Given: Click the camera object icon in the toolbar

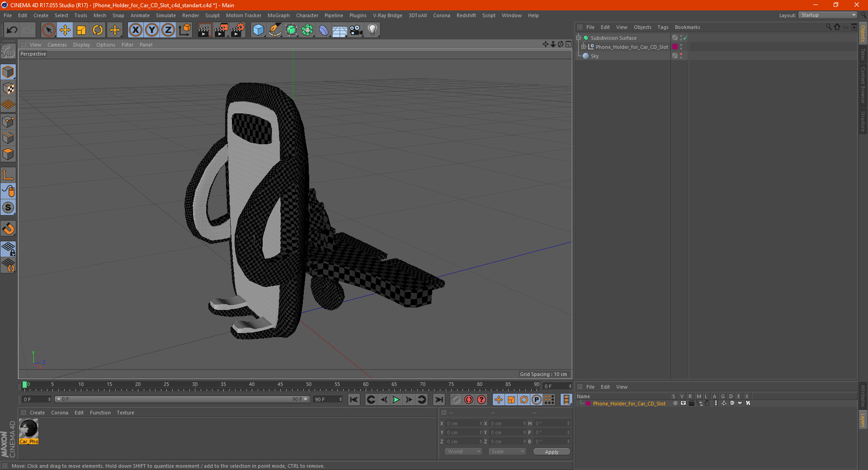Looking at the screenshot, I should tap(356, 30).
